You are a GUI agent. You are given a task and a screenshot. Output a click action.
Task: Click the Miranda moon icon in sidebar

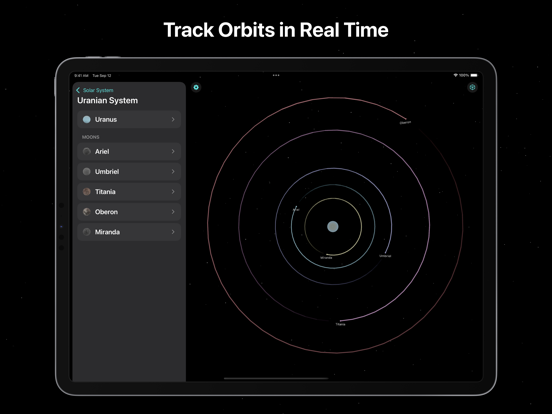point(87,232)
